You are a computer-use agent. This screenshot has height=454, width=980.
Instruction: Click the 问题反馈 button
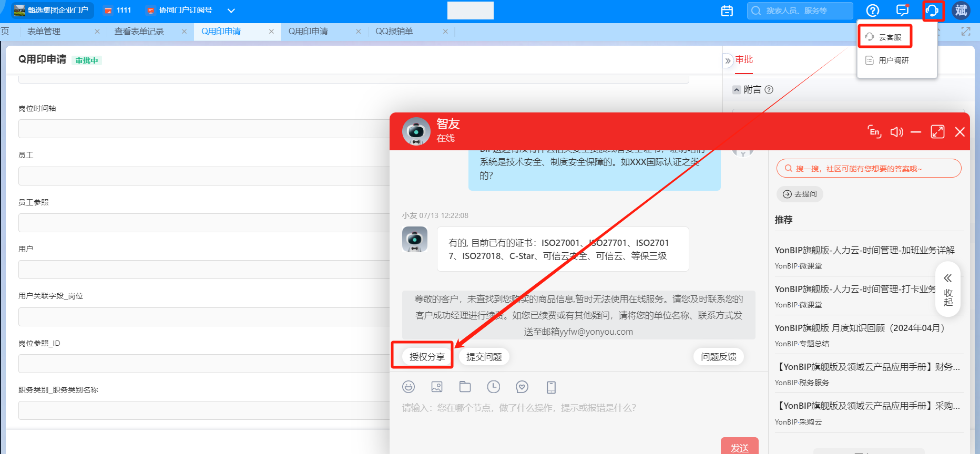pyautogui.click(x=719, y=357)
